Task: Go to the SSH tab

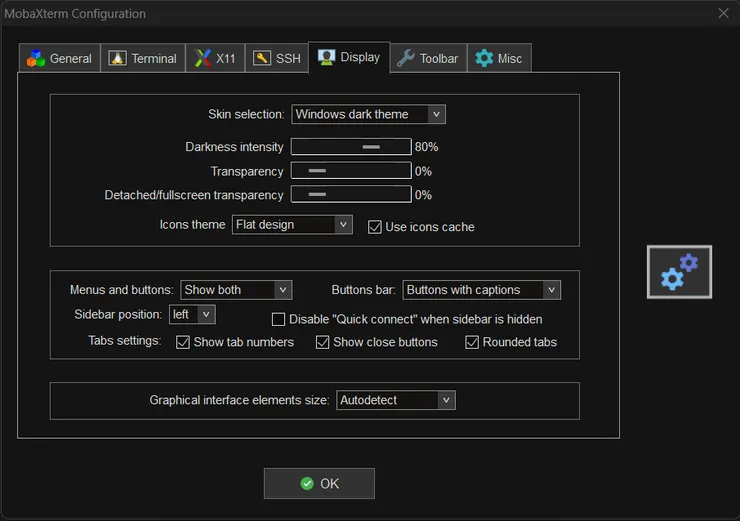Action: click(277, 58)
